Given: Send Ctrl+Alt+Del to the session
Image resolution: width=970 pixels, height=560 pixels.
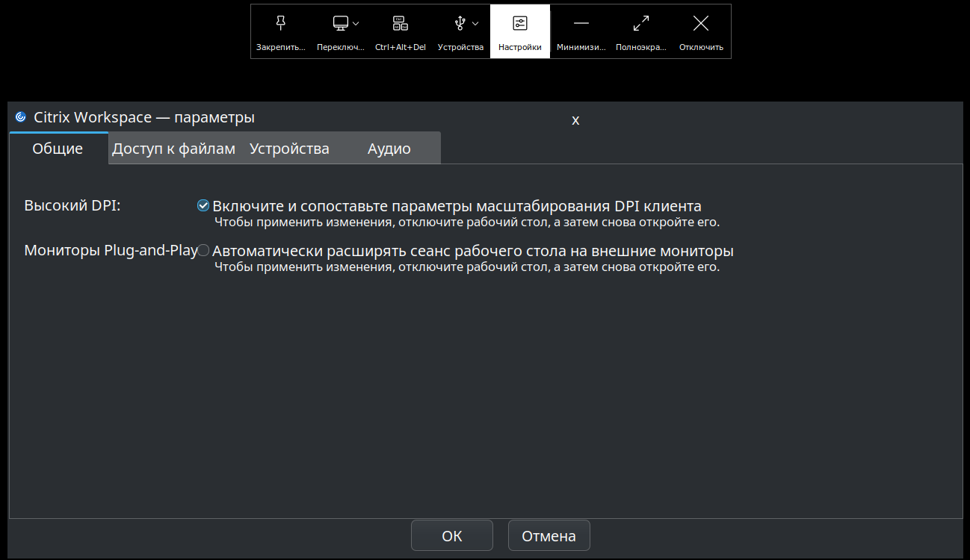Looking at the screenshot, I should (401, 31).
